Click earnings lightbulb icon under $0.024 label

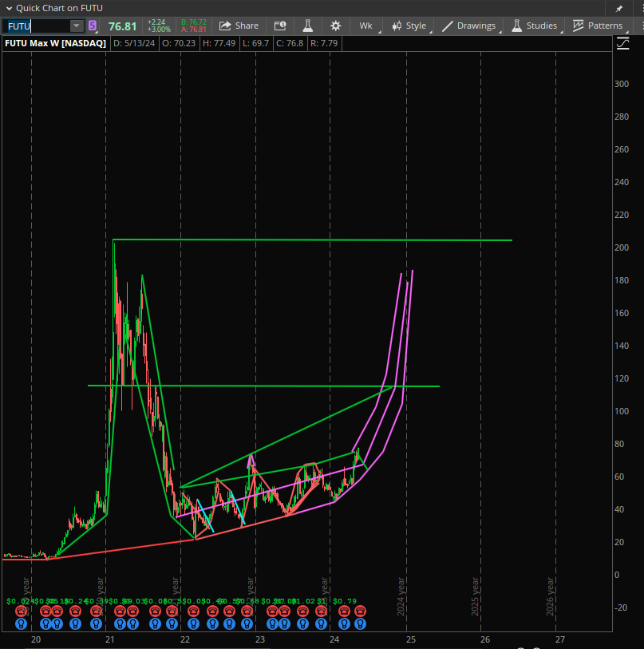pyautogui.click(x=21, y=623)
